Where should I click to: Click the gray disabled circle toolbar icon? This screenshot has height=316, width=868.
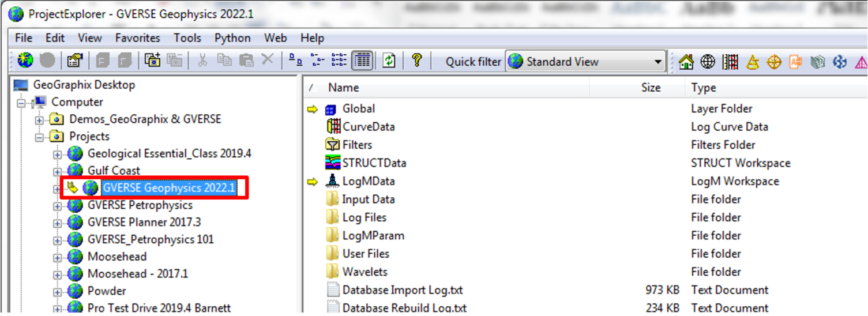47,61
